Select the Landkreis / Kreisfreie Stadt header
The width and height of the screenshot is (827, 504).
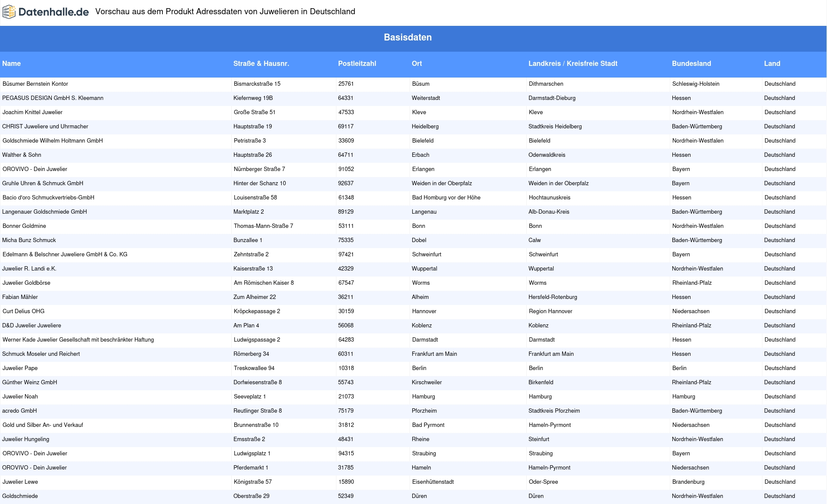(573, 63)
